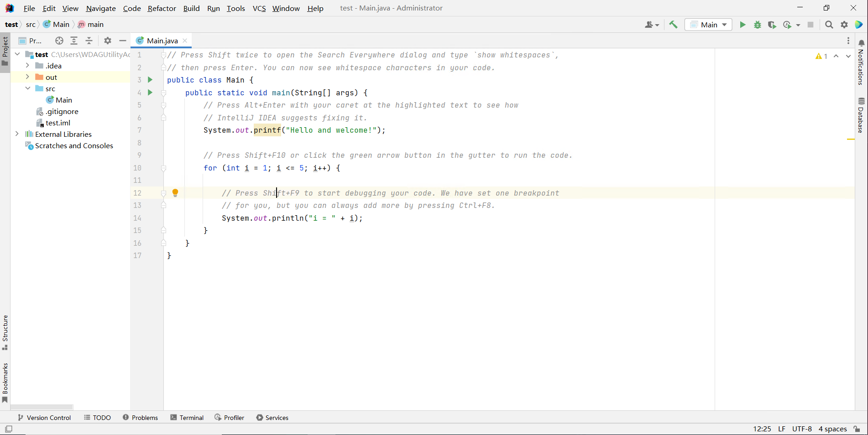This screenshot has width=868, height=435.
Task: Click the run gutter arrow on line 3
Action: pyautogui.click(x=150, y=80)
